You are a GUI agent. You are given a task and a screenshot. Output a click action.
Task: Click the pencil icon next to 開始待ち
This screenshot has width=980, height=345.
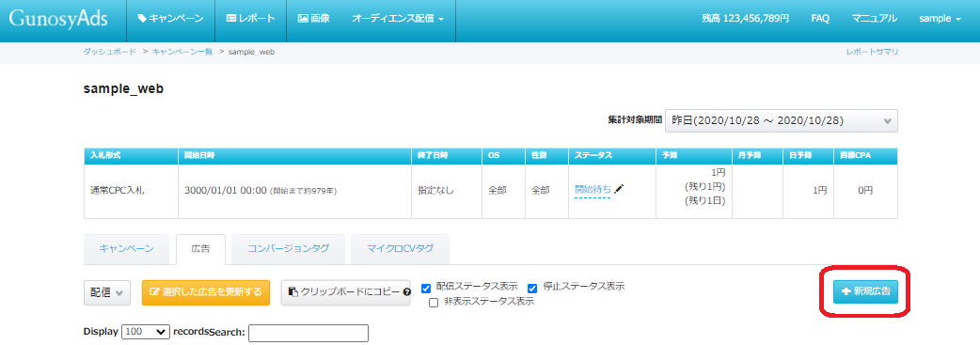[619, 189]
